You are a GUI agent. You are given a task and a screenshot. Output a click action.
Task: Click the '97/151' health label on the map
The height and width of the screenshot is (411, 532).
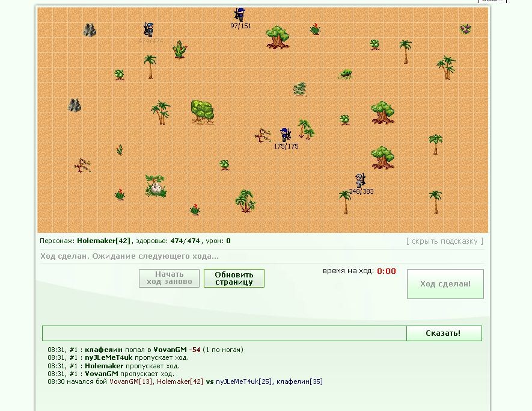pyautogui.click(x=241, y=26)
